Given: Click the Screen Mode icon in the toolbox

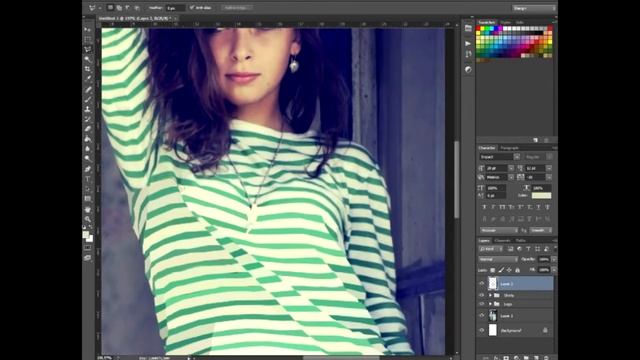Looking at the screenshot, I should coord(88,258).
